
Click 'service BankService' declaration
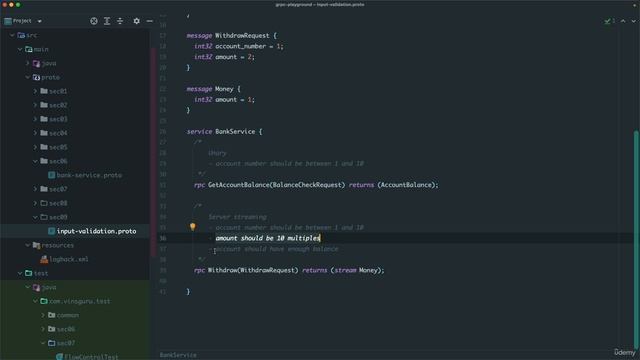[224, 131]
